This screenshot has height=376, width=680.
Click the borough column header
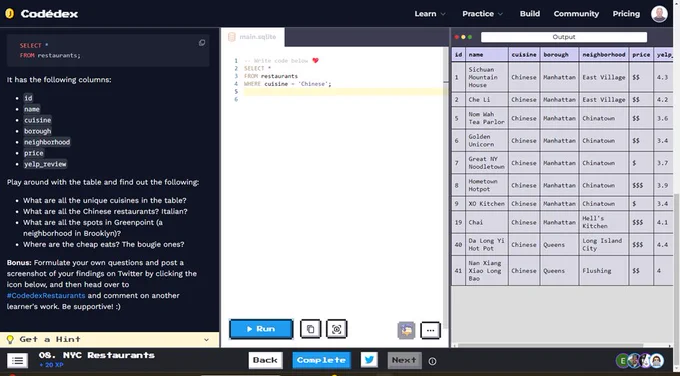click(559, 55)
